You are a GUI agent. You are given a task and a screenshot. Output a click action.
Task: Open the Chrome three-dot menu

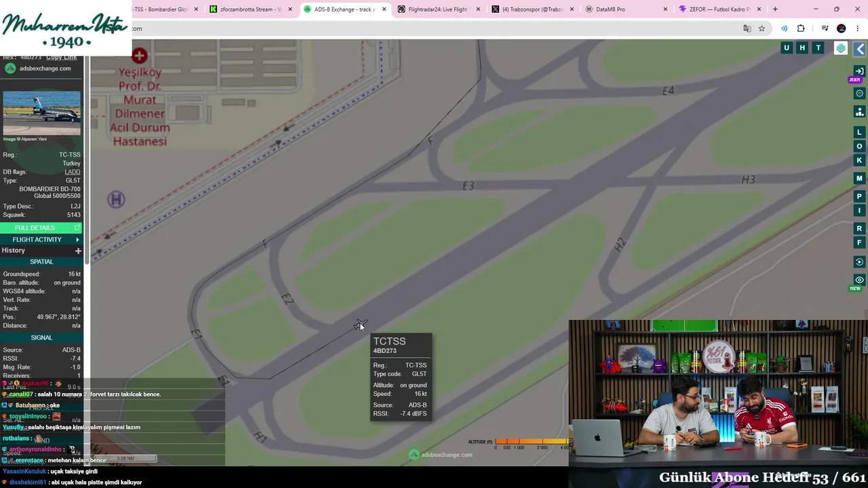(858, 28)
